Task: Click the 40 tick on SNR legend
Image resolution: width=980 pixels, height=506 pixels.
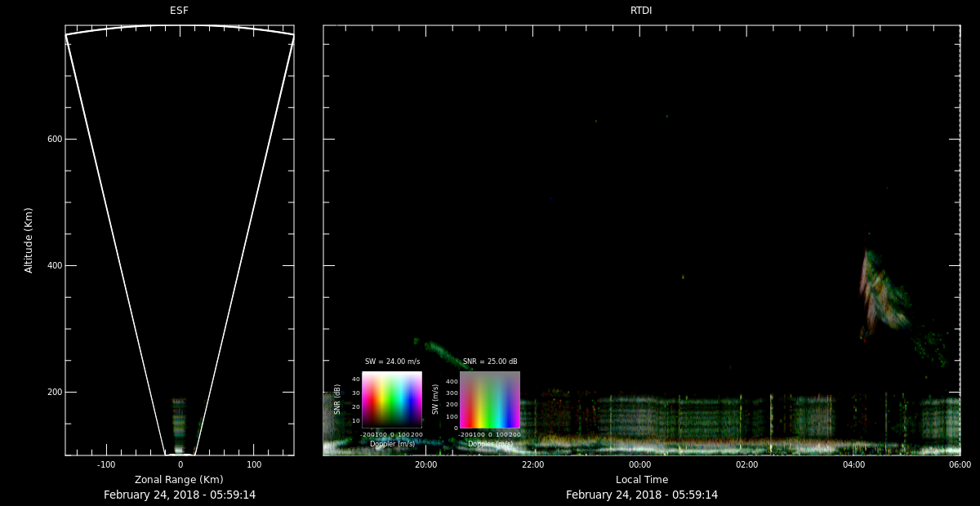Action: click(x=356, y=379)
